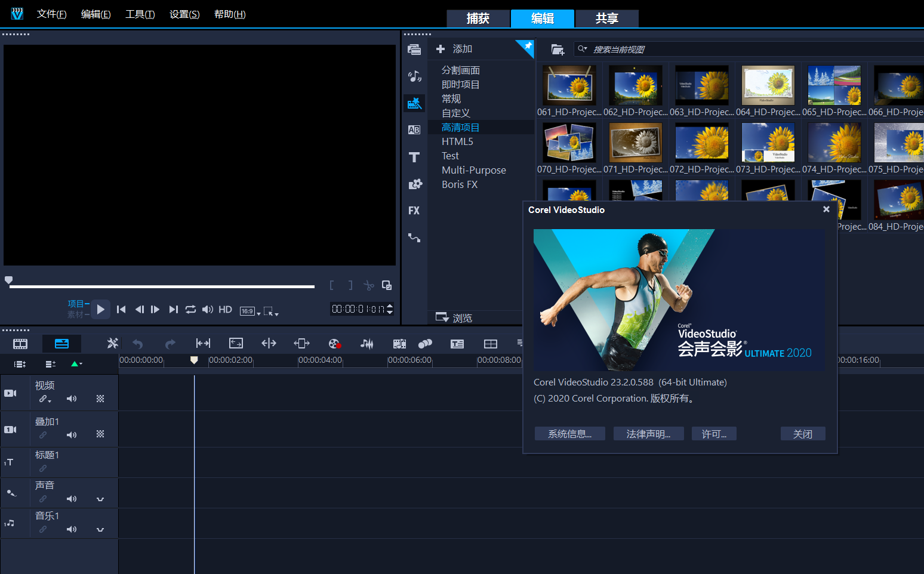This screenshot has height=574, width=924.
Task: Toggle mute on the 叠加1 overlay track
Action: [x=72, y=435]
